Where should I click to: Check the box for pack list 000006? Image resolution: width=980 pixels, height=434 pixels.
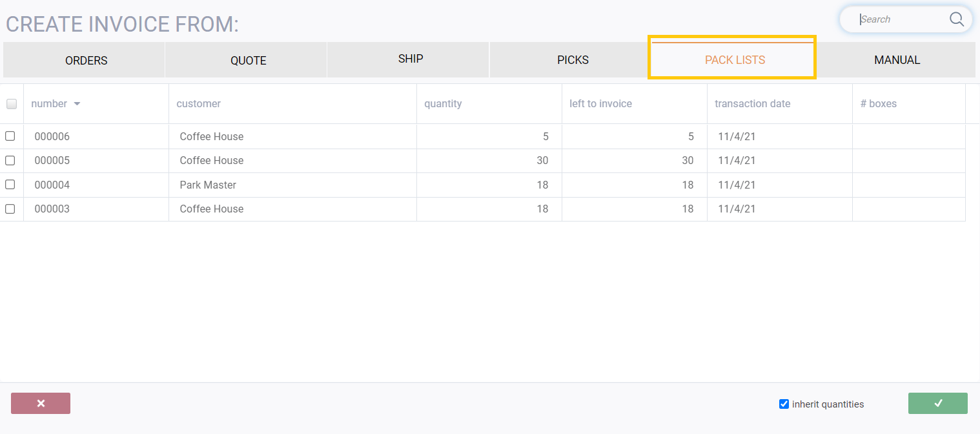tap(10, 136)
